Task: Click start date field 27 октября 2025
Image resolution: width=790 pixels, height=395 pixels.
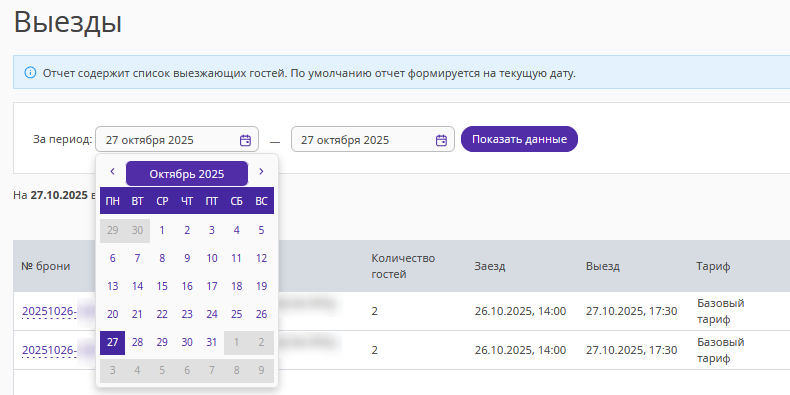Action: coord(177,140)
